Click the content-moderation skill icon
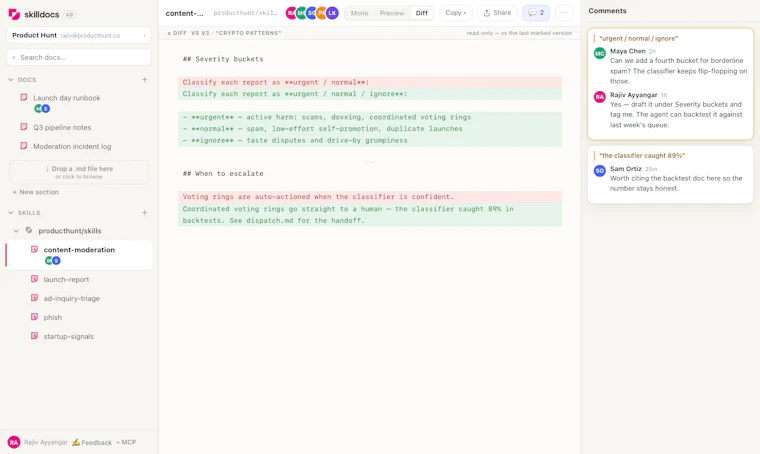The height and width of the screenshot is (454, 760). pyautogui.click(x=34, y=250)
